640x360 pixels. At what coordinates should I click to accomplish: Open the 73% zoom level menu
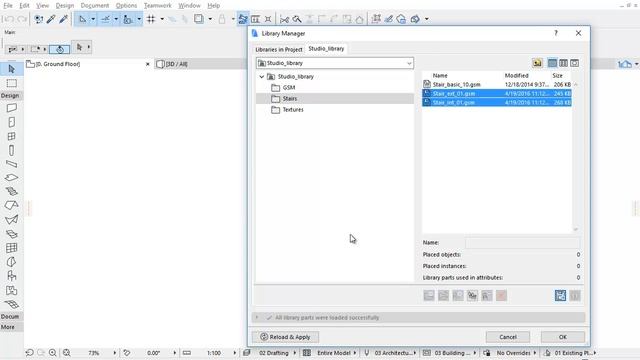(x=93, y=353)
